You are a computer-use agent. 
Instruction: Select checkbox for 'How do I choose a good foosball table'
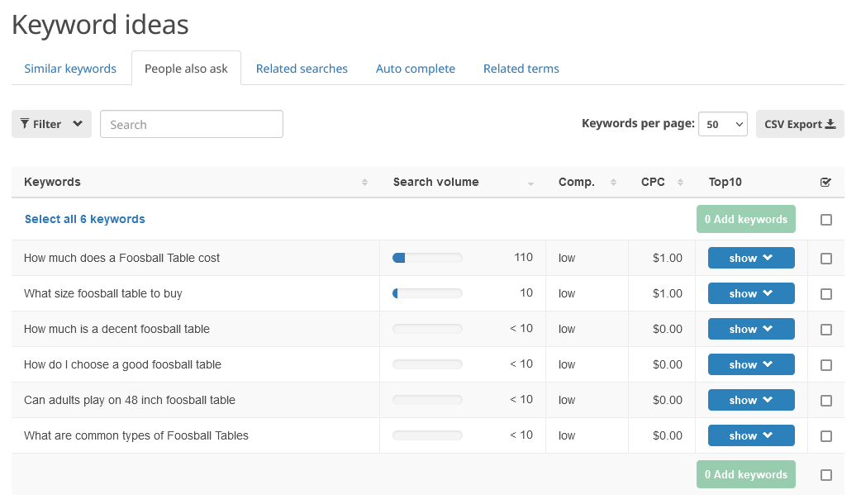click(825, 365)
